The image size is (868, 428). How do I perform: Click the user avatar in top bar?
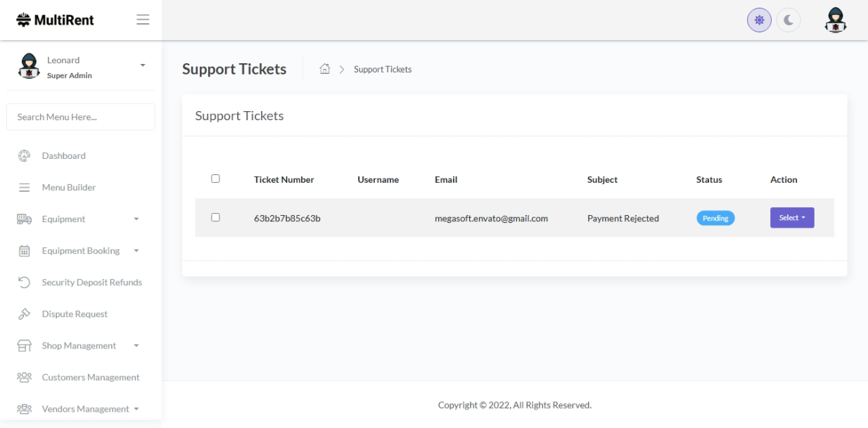pos(835,20)
